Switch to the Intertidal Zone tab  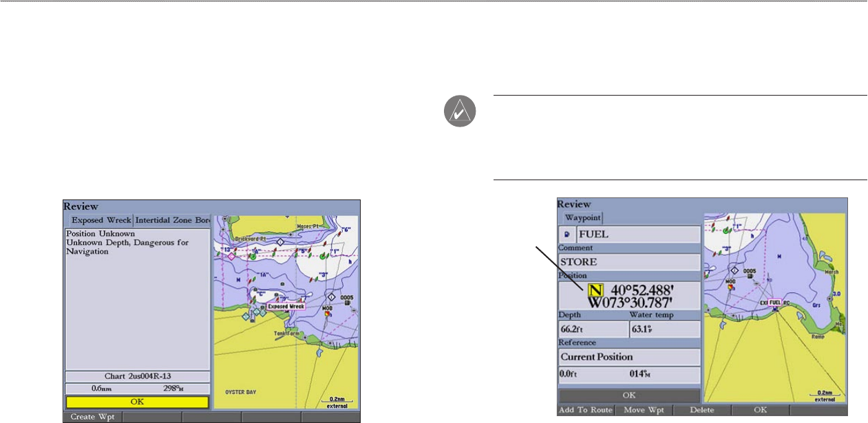tap(171, 221)
